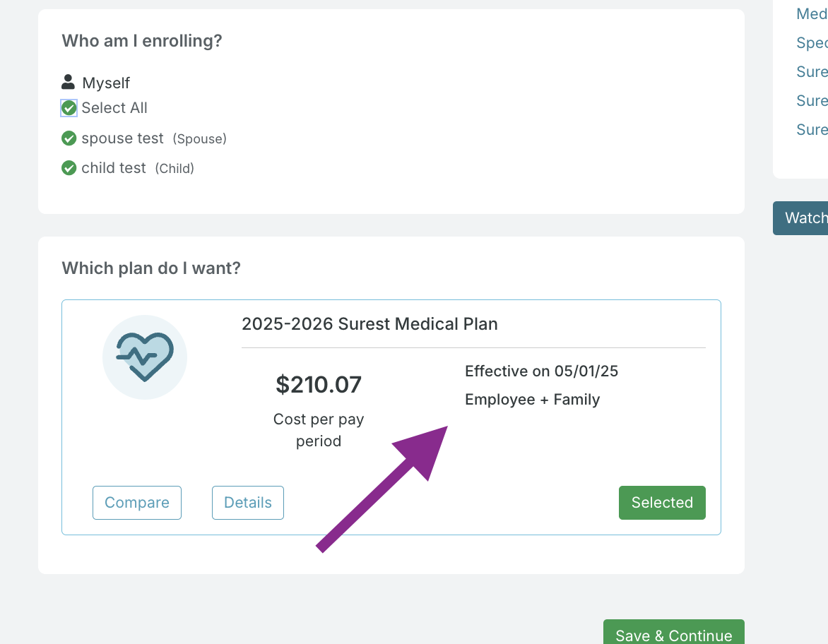Click the $210.07 cost amount

coord(319,385)
